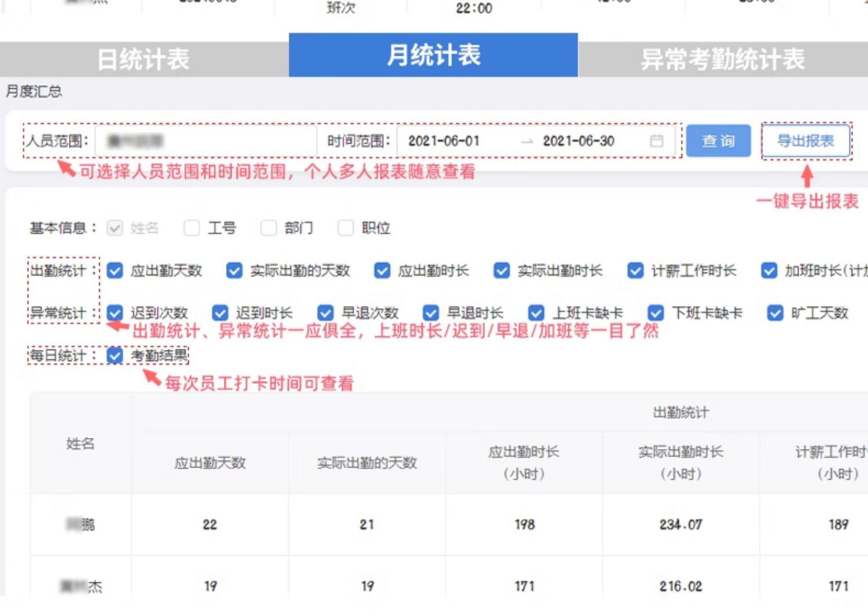The width and height of the screenshot is (868, 616).
Task: Select the 月统计表 tab
Action: (x=433, y=56)
